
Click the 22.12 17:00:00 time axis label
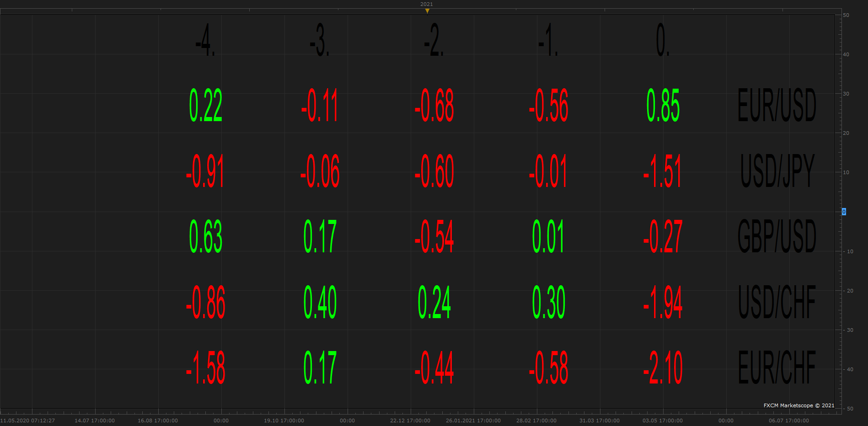[410, 421]
